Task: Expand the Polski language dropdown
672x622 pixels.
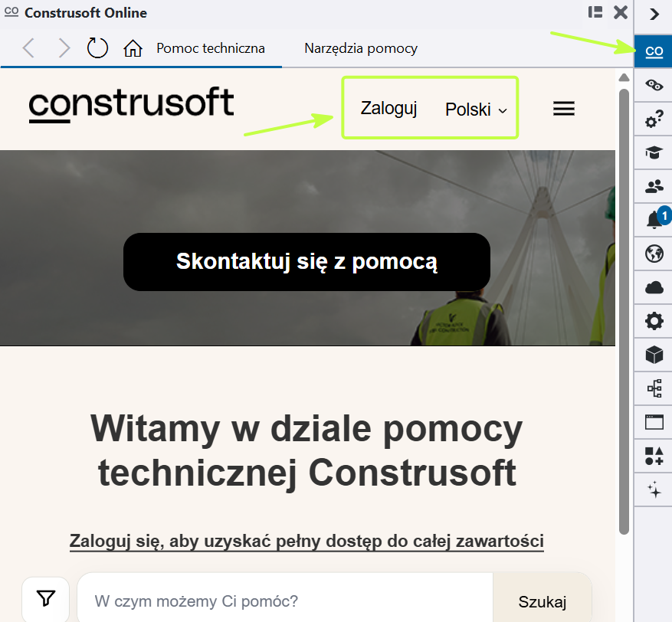Action: click(x=476, y=110)
